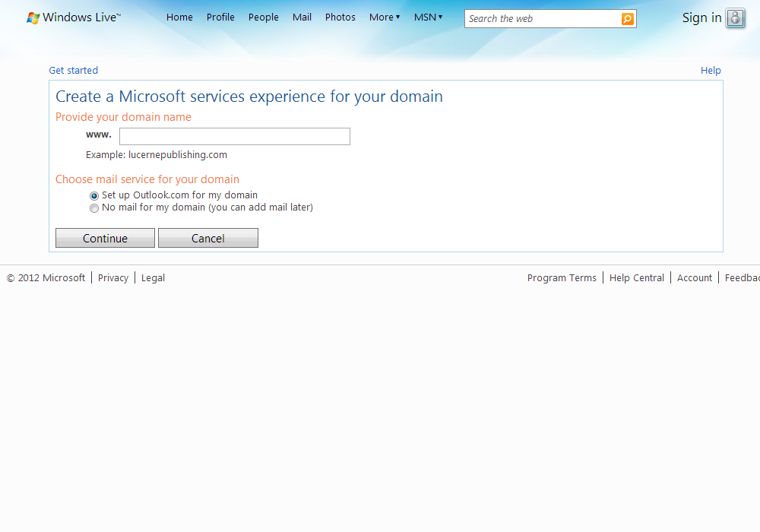The height and width of the screenshot is (532, 760).
Task: Expand the More dropdown menu
Action: tap(384, 17)
